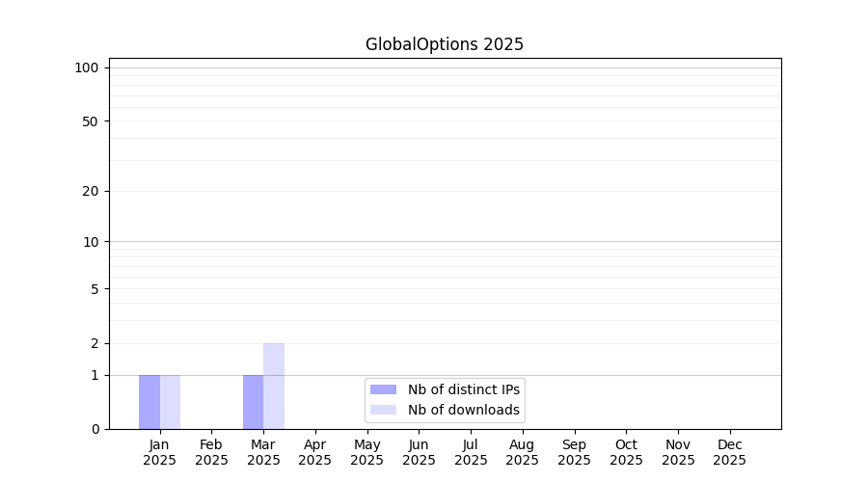Select the Aug 2025 x-axis label
Image resolution: width=868 pixels, height=482 pixels.
[523, 452]
